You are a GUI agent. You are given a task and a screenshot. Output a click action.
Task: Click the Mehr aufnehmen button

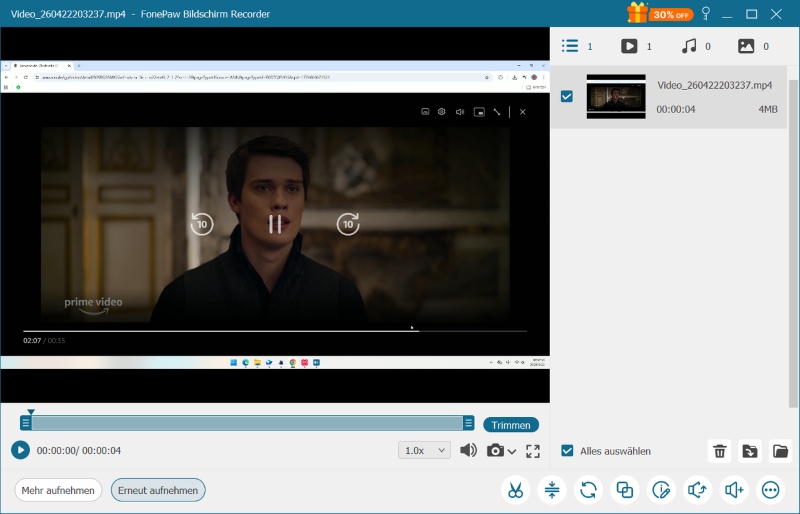pos(58,490)
